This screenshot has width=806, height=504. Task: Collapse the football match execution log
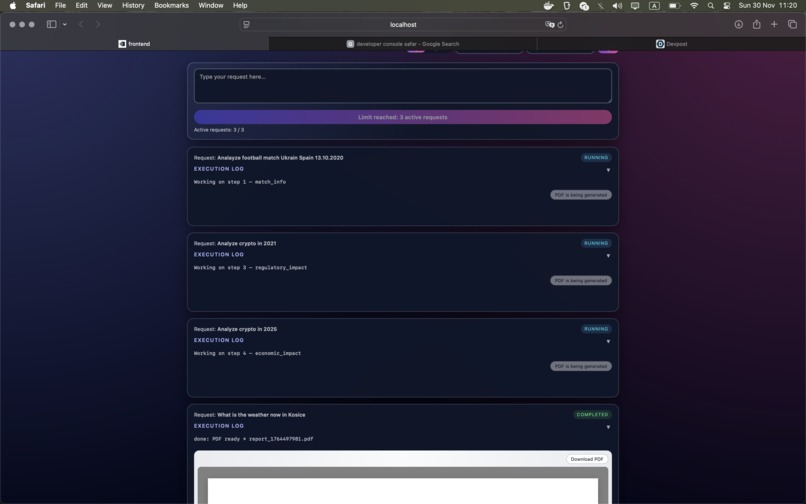click(608, 170)
